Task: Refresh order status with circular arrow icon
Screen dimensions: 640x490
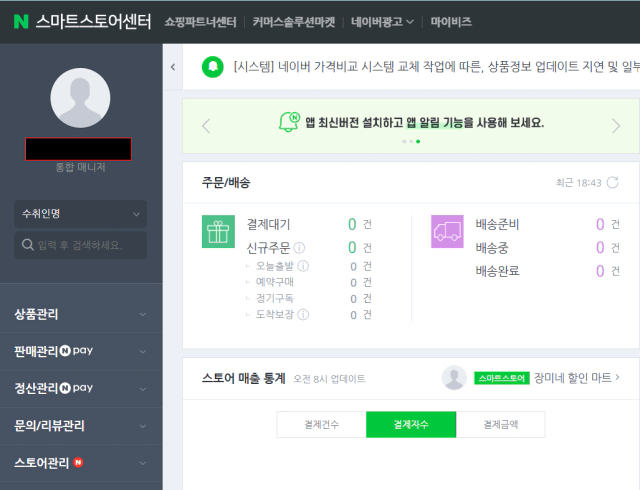Action: click(x=613, y=183)
